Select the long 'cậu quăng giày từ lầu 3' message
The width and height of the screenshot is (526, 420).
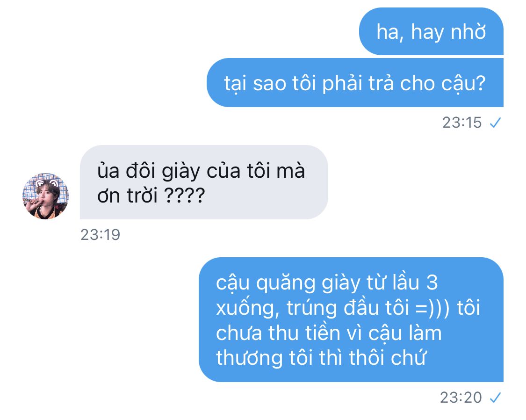point(351,319)
